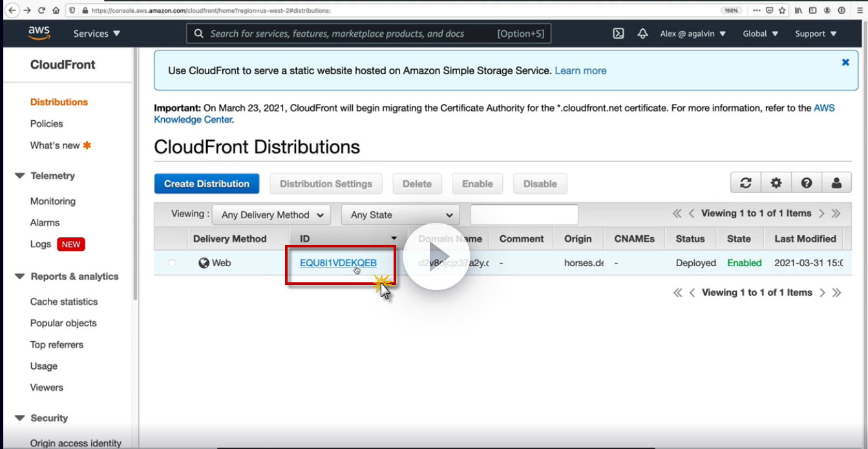Open Top referrers report
868x449 pixels.
tap(57, 344)
